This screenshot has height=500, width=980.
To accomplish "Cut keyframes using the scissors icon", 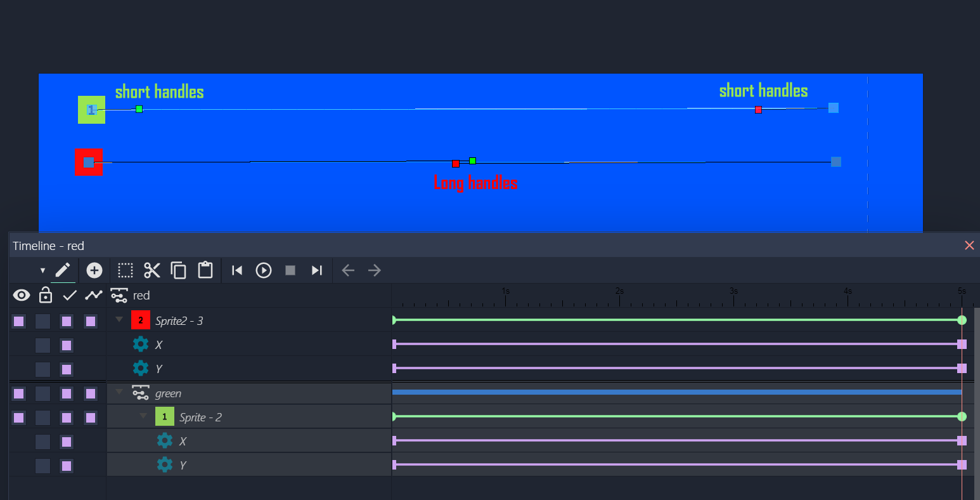I will click(x=152, y=270).
